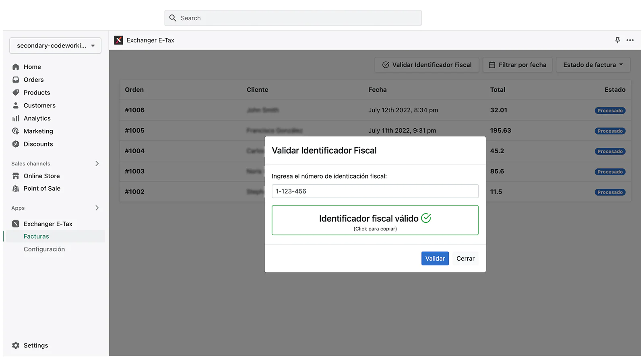Viewport: 644px width, 362px height.
Task: Open Orders via its inbox icon
Action: (x=16, y=80)
